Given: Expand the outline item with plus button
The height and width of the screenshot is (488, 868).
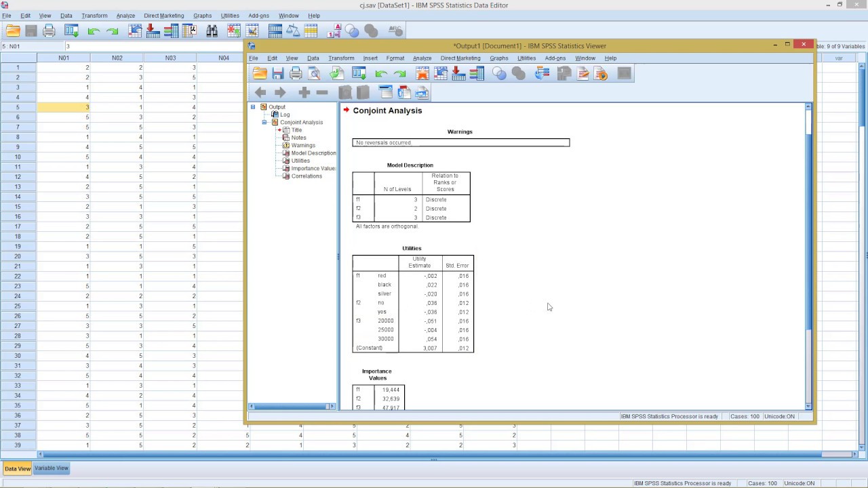Looking at the screenshot, I should pos(304,92).
